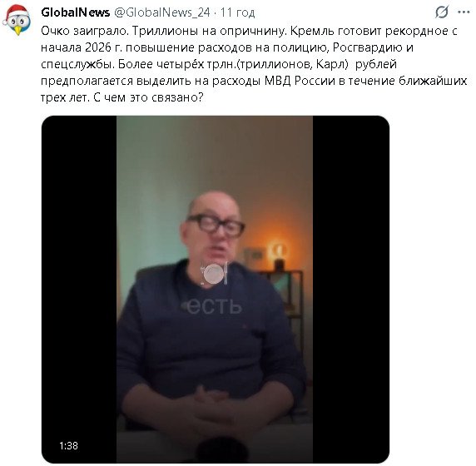Open the post via the 11 год timestamp

(x=238, y=12)
